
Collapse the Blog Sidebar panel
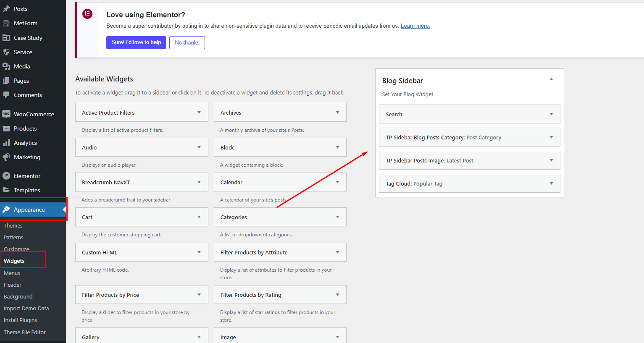pos(551,79)
